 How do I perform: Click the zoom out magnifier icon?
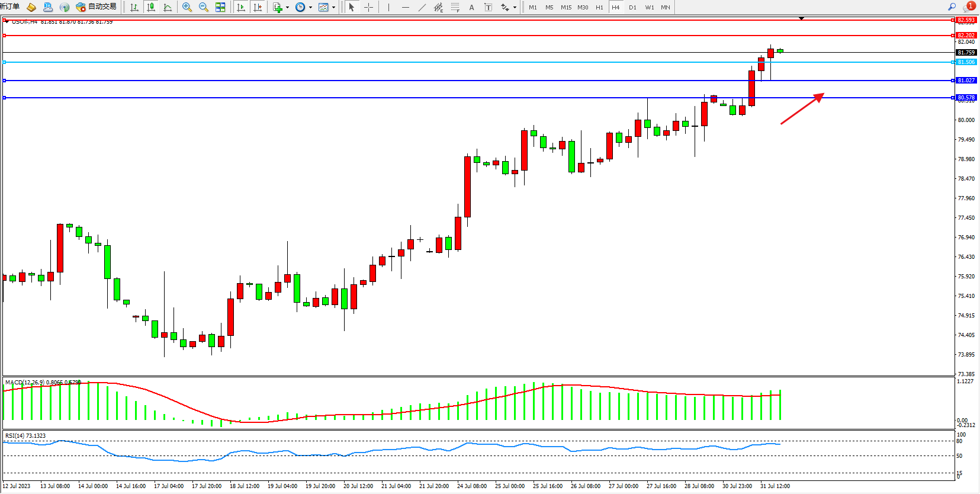[204, 7]
